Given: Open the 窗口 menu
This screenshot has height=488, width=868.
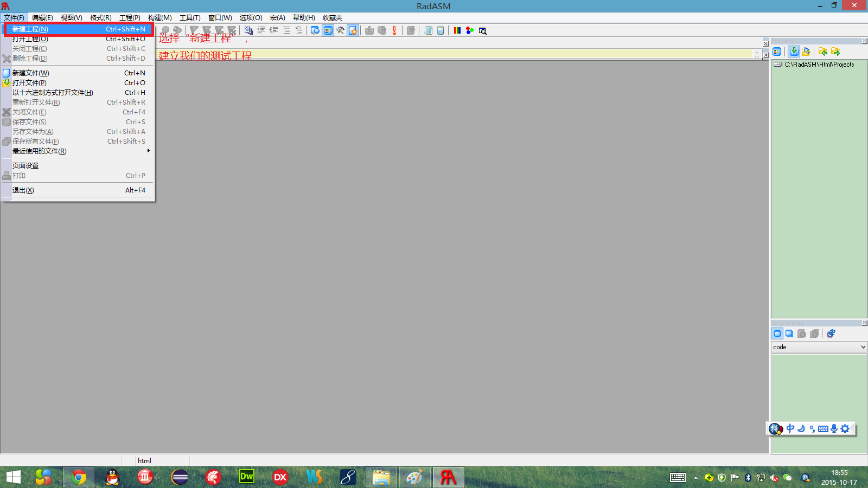Looking at the screenshot, I should point(220,18).
